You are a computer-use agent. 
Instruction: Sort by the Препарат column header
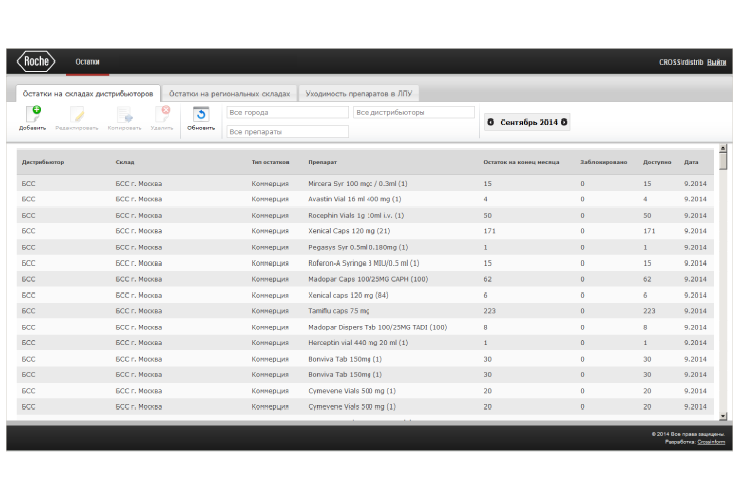coord(322,162)
